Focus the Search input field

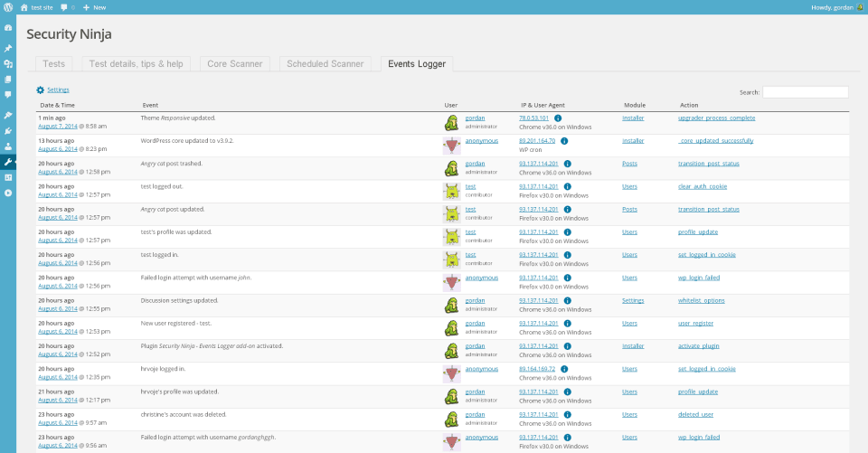(806, 92)
